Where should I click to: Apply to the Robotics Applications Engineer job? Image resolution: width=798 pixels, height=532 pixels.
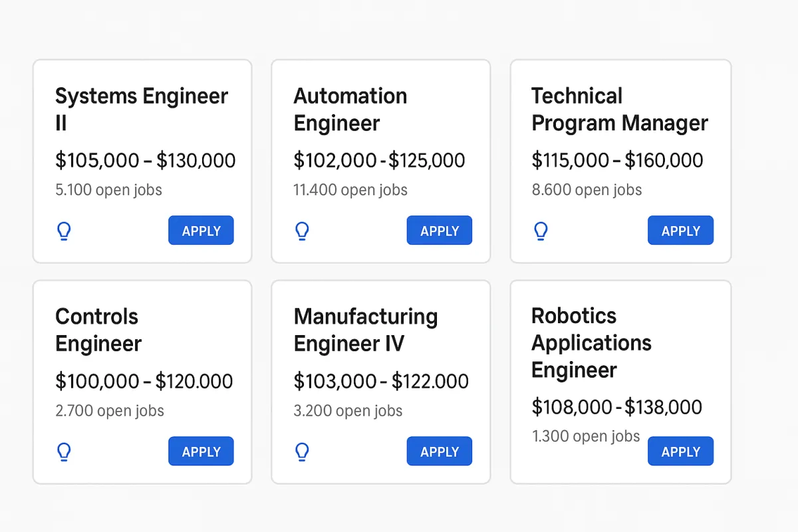click(680, 451)
